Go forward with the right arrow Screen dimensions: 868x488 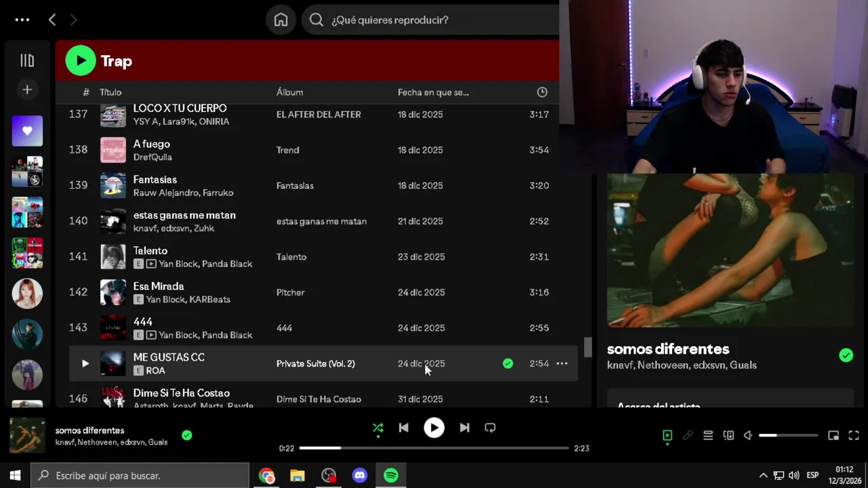coord(73,20)
